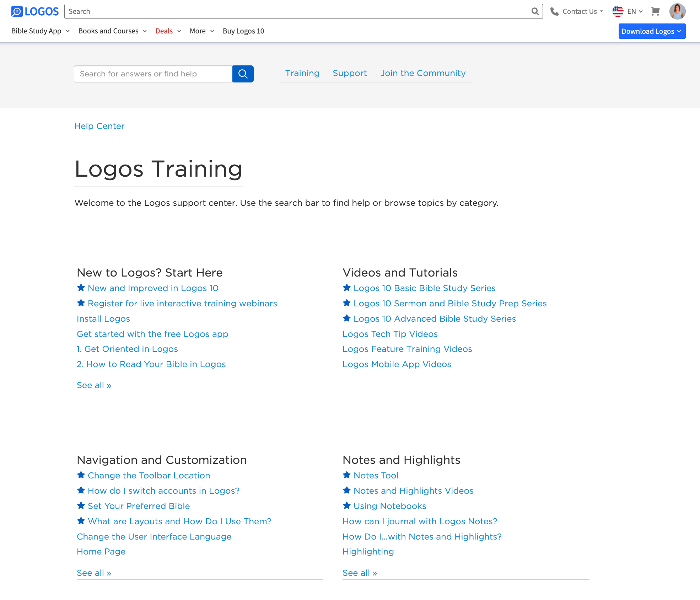
Task: Open the Install Logos link
Action: (103, 319)
